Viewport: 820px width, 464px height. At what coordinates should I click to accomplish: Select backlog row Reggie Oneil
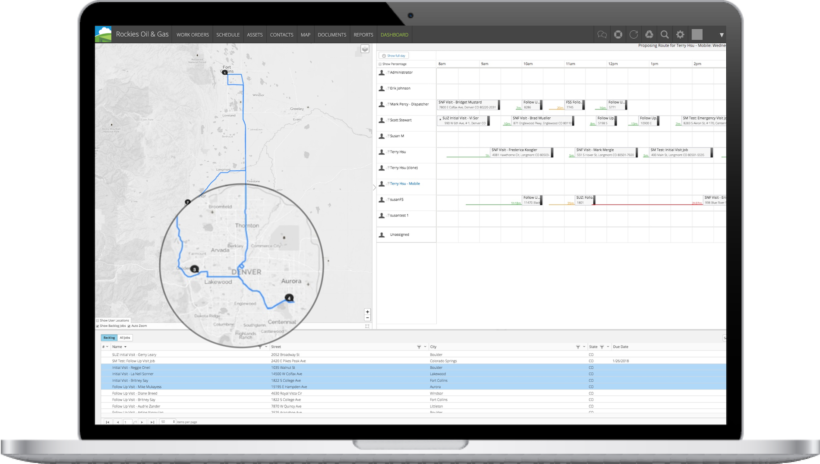coord(413,368)
